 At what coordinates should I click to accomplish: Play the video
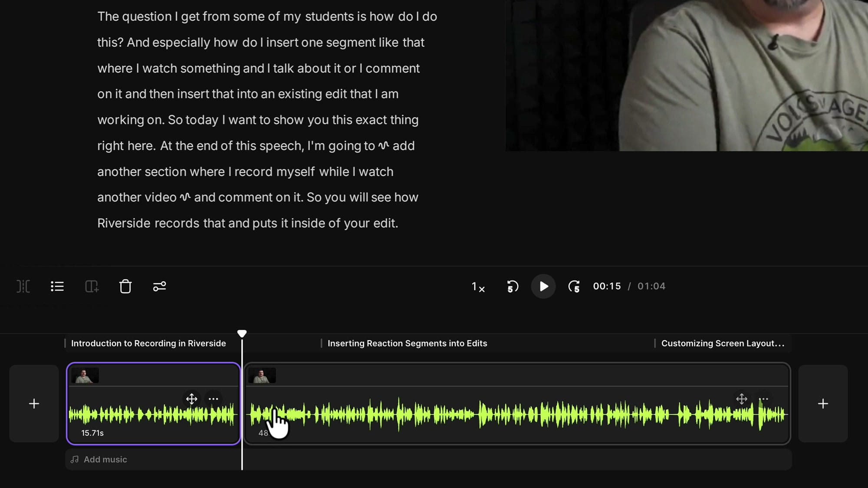[x=543, y=286]
